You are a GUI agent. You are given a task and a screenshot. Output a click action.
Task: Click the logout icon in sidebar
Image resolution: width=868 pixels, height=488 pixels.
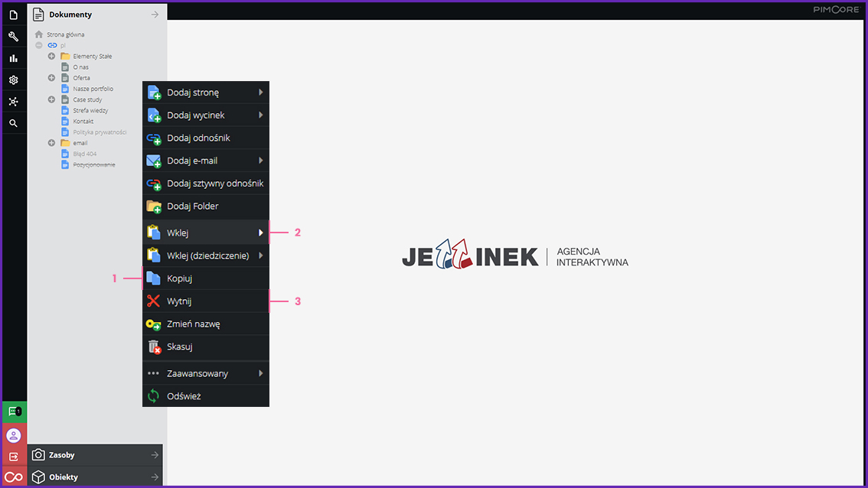[x=13, y=457]
